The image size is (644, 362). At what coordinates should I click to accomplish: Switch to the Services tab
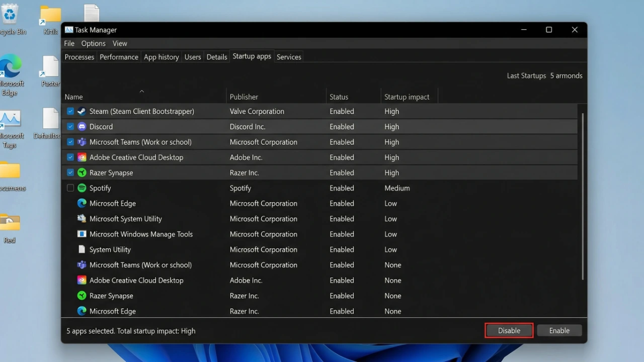pos(288,57)
